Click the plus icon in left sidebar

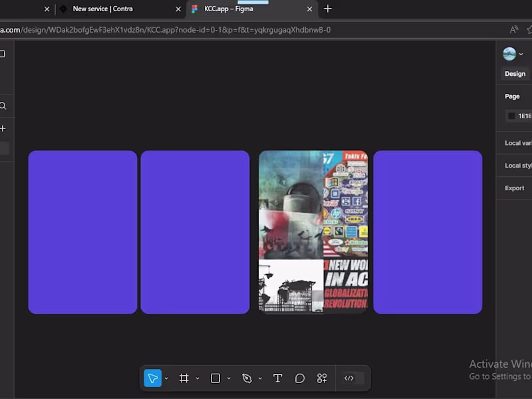3,128
